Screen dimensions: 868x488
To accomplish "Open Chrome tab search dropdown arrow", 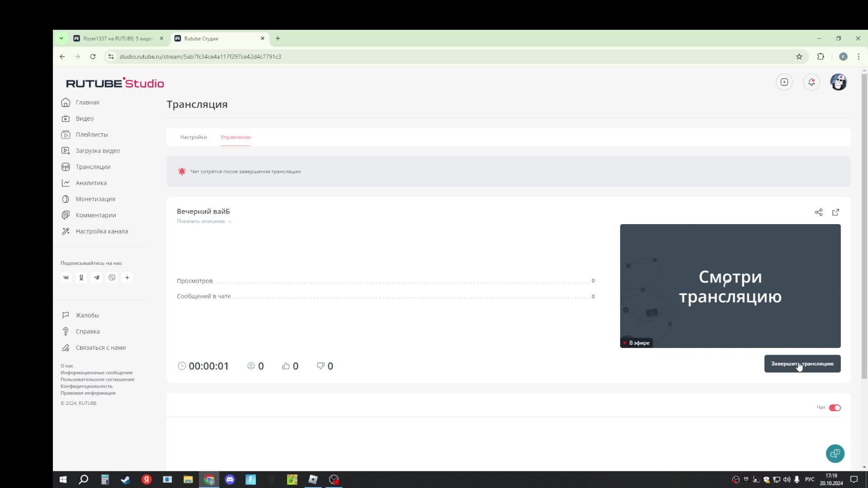I will 61,38.
